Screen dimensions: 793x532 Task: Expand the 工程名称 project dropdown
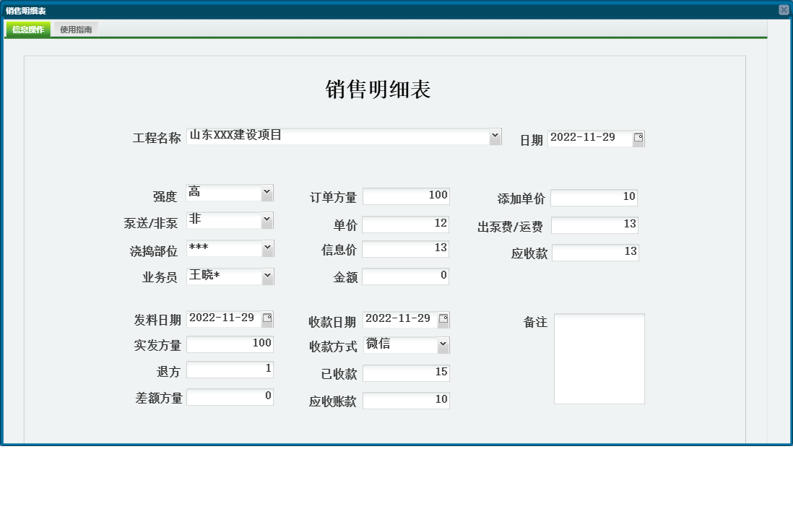pos(495,136)
